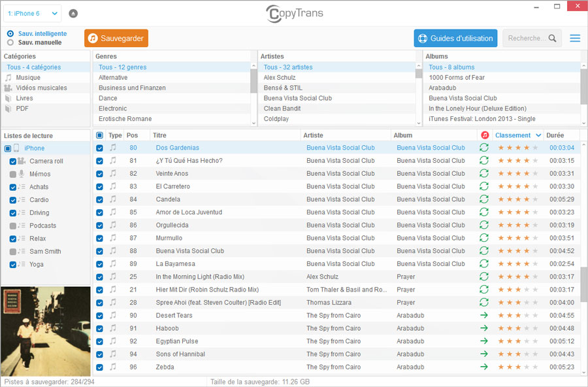
Task: Sort by the Durée column header
Action: [562, 135]
